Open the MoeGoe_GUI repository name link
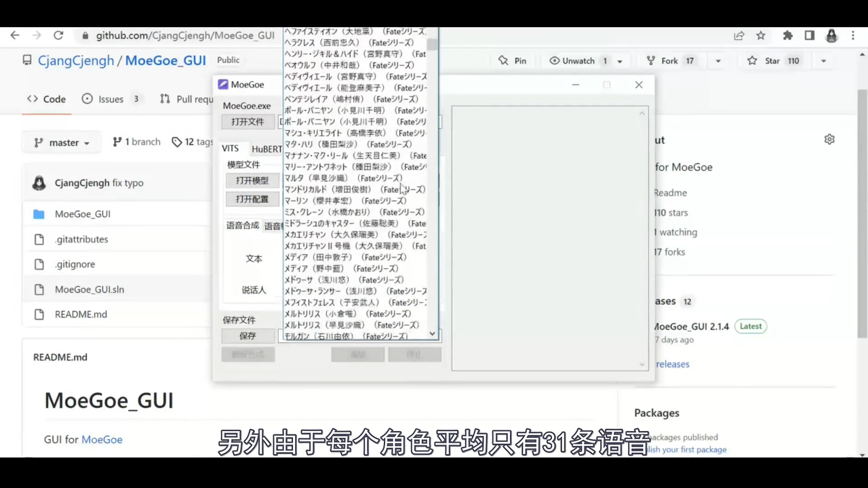 (x=165, y=60)
